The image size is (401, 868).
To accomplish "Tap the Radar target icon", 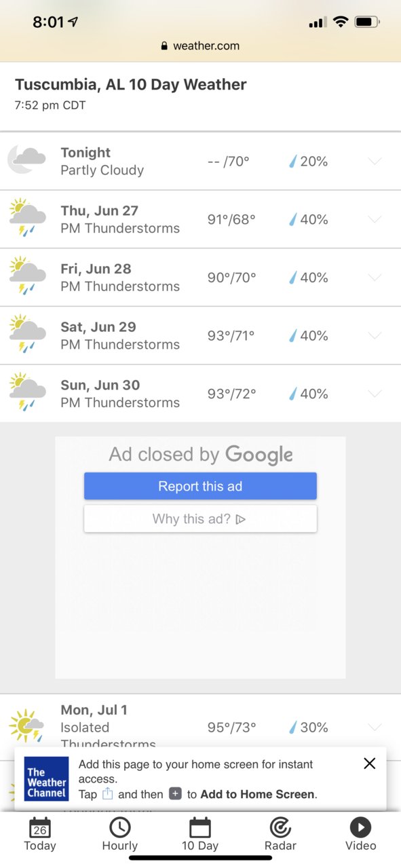I will pyautogui.click(x=280, y=828).
